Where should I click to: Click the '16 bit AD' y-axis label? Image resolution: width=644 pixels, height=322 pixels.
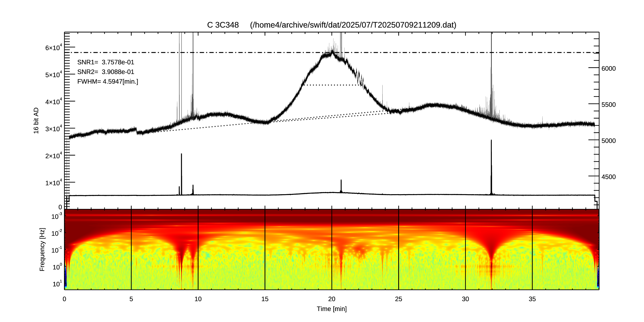(36, 121)
